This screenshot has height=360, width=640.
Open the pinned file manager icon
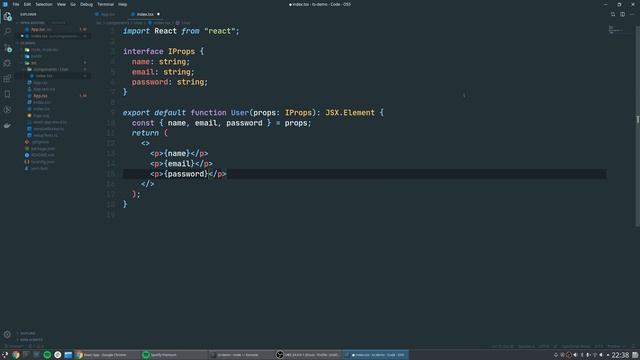(68, 355)
